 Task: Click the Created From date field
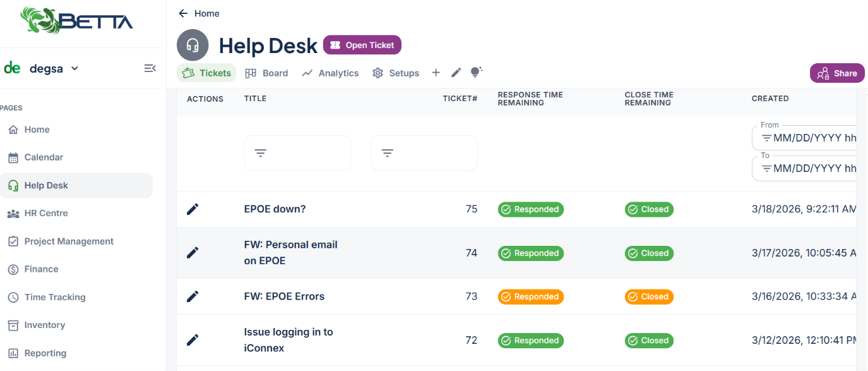(804, 138)
